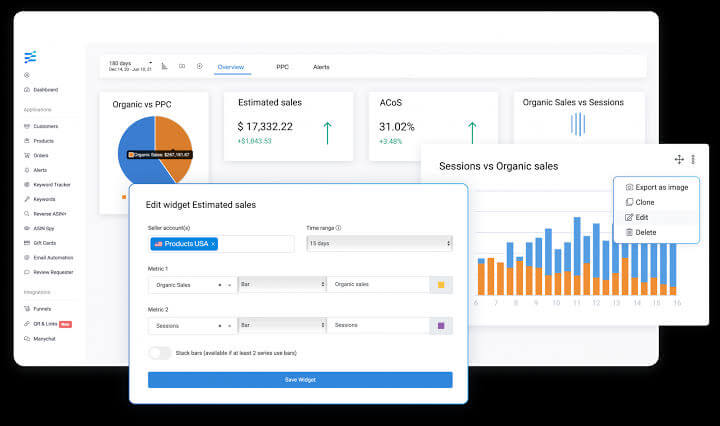Click the Estimated sales widget card
Screen dimensions: 720x426
288,126
